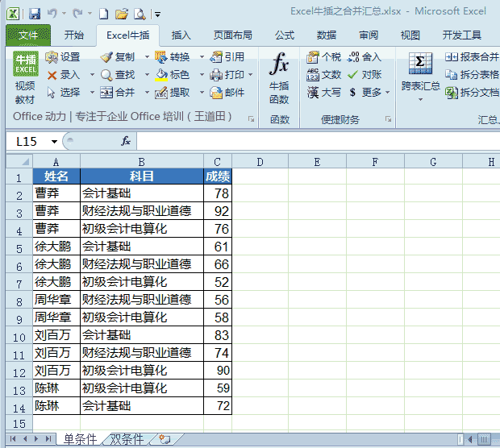
Task: Click the 标色 paint bucket tool
Action: [173, 75]
